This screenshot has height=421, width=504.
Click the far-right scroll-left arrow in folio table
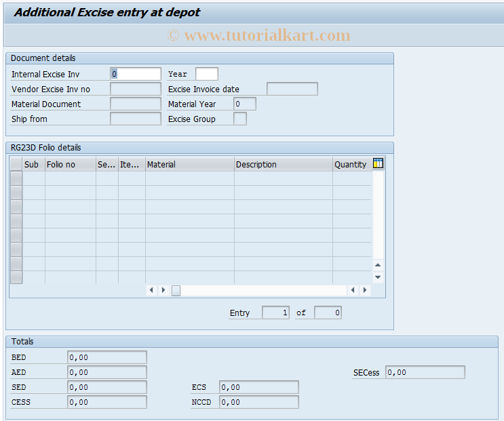coord(353,290)
